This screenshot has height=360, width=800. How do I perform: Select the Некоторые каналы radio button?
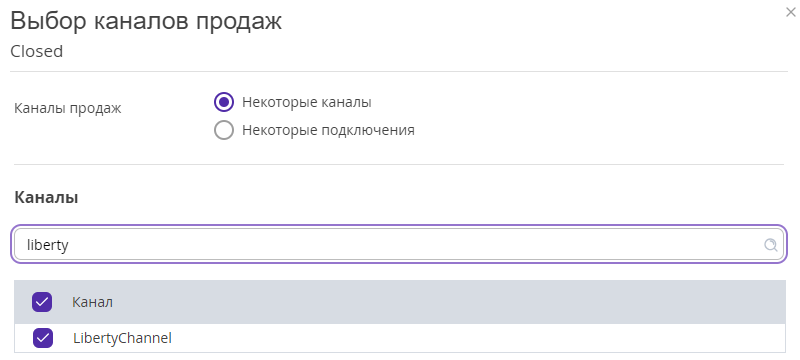(224, 102)
